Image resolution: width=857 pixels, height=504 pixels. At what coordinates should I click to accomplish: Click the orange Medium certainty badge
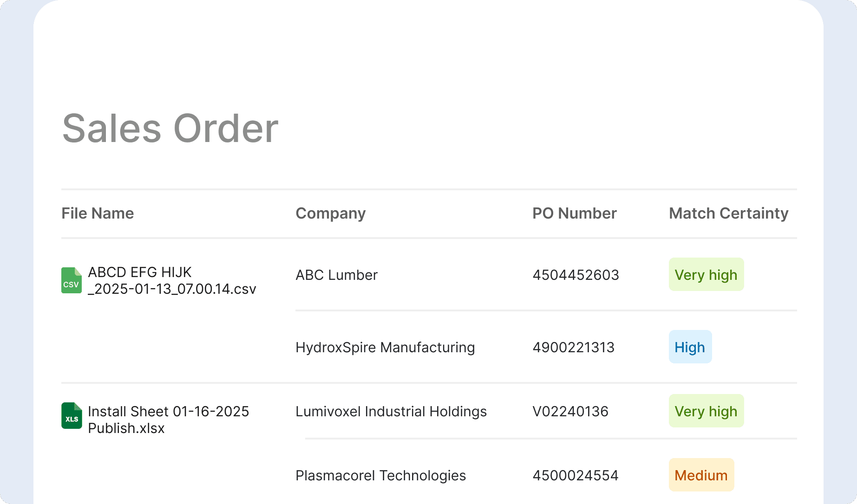click(701, 475)
